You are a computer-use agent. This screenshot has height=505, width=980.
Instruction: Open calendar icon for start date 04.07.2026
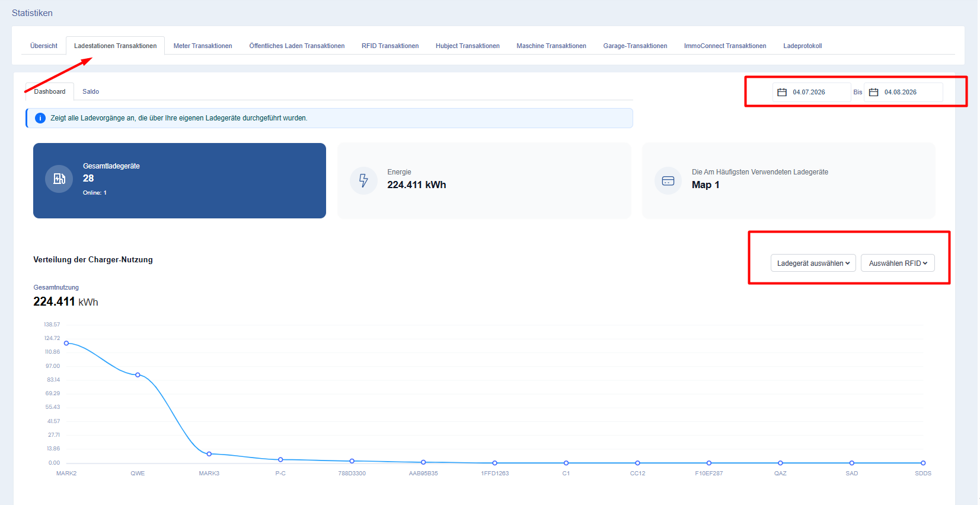click(x=782, y=92)
